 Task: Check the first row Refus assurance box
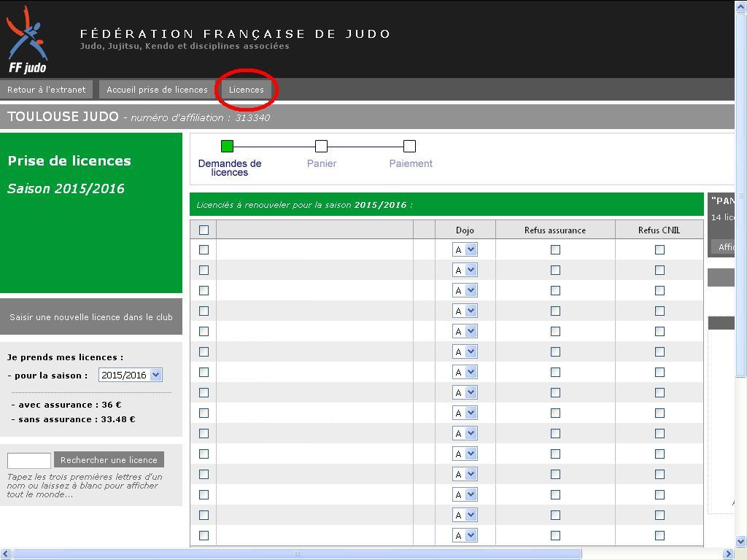[x=555, y=249]
